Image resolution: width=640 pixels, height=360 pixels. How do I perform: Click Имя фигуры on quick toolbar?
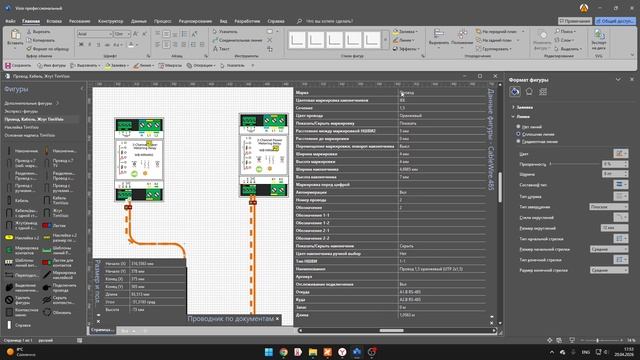coord(51,65)
